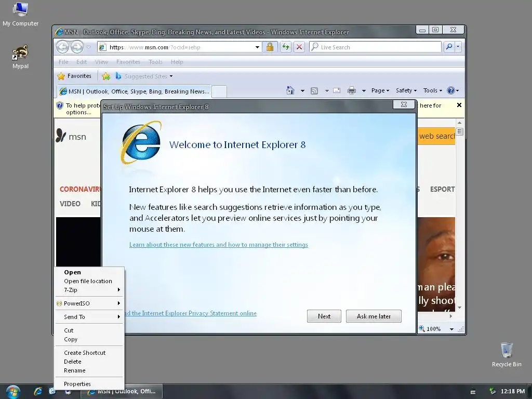The image size is (532, 399).
Task: Click the keyboard icon in system tray
Action: (473, 392)
